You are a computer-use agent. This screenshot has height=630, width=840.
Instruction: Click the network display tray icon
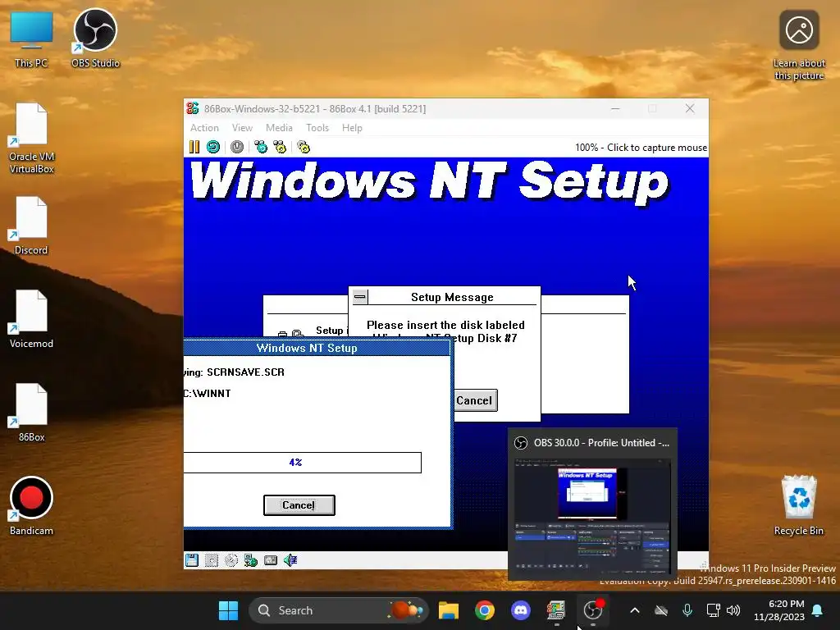(x=713, y=610)
